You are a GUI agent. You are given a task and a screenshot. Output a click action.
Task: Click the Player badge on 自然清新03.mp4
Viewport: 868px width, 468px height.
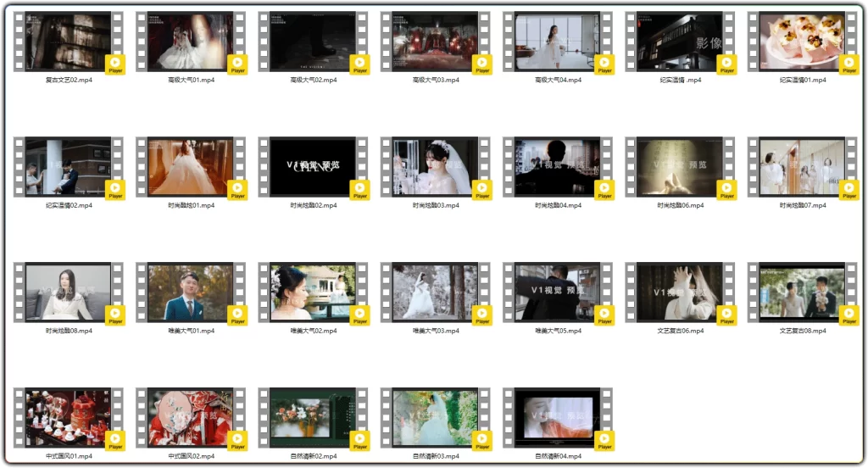pyautogui.click(x=482, y=441)
